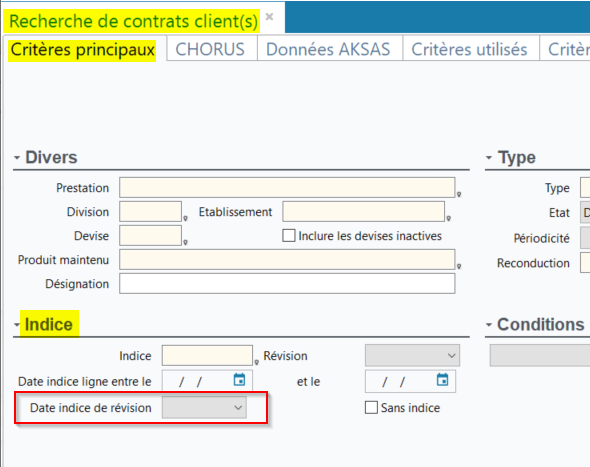The height and width of the screenshot is (467, 590).
Task: Click into the Désignation text field
Action: (x=287, y=283)
